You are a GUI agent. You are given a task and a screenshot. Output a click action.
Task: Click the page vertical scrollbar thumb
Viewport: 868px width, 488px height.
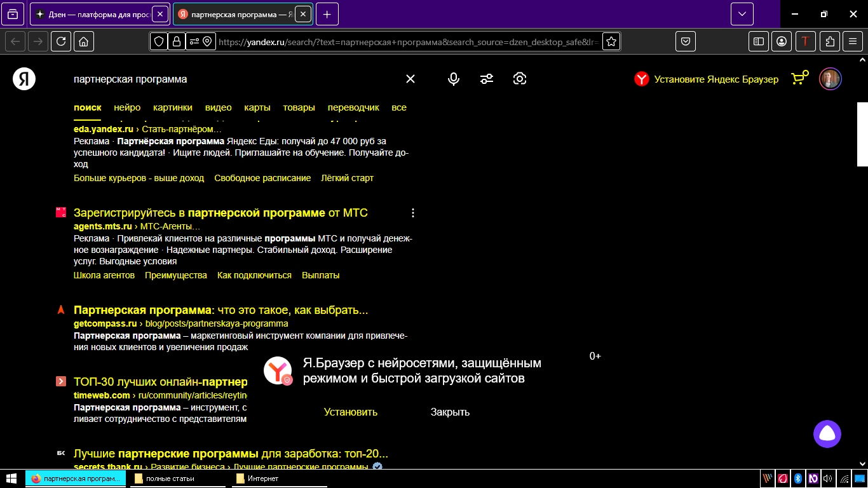pos(862,134)
